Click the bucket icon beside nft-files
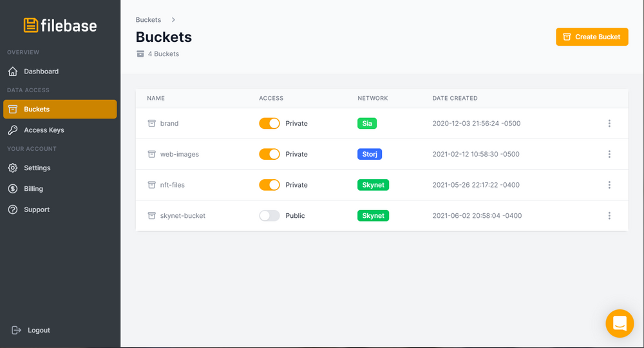The image size is (644, 348). 151,185
